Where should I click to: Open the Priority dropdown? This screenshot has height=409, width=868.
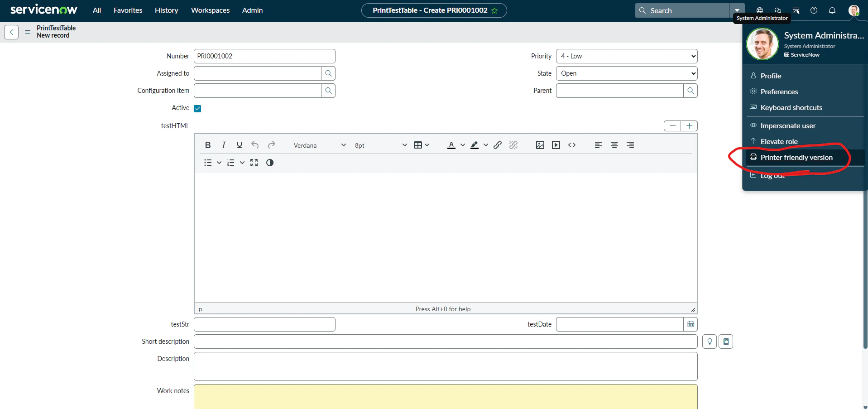click(x=627, y=56)
